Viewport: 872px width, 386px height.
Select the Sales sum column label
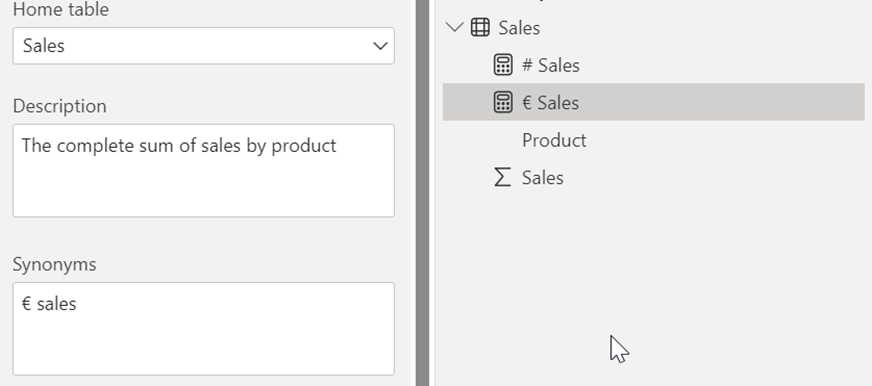click(x=542, y=178)
